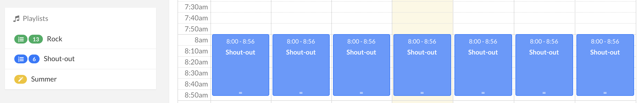The width and height of the screenshot is (644, 103).
Task: Click empty 7:50am slot in first day column
Action: pos(241,29)
